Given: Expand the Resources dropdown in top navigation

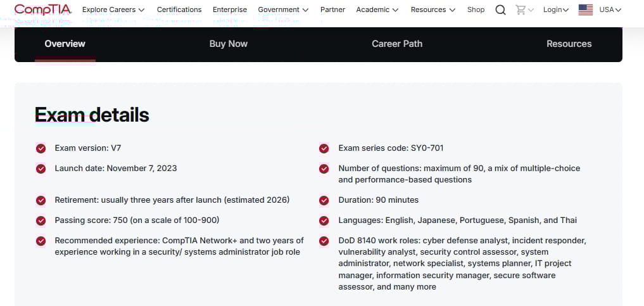Looking at the screenshot, I should coord(433,10).
